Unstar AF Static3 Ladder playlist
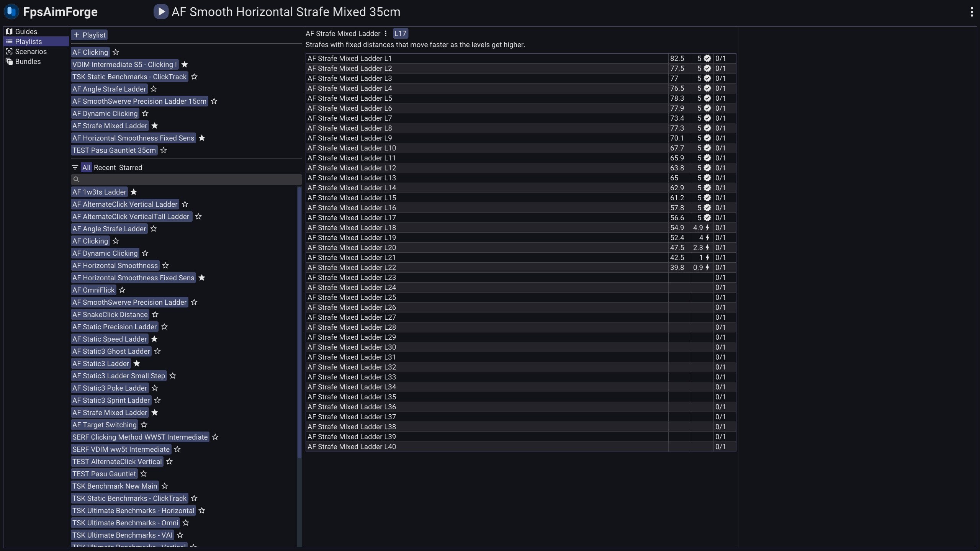Image resolution: width=980 pixels, height=551 pixels. [137, 363]
